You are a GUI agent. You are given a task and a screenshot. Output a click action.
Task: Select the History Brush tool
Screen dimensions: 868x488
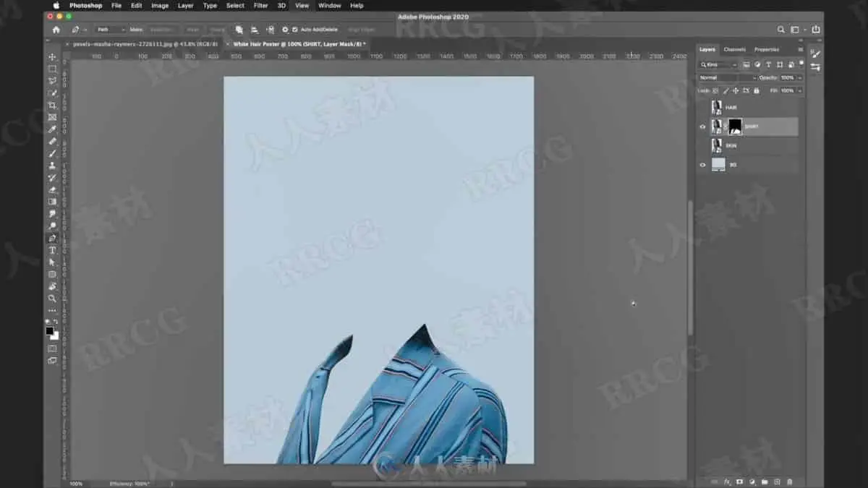point(52,178)
